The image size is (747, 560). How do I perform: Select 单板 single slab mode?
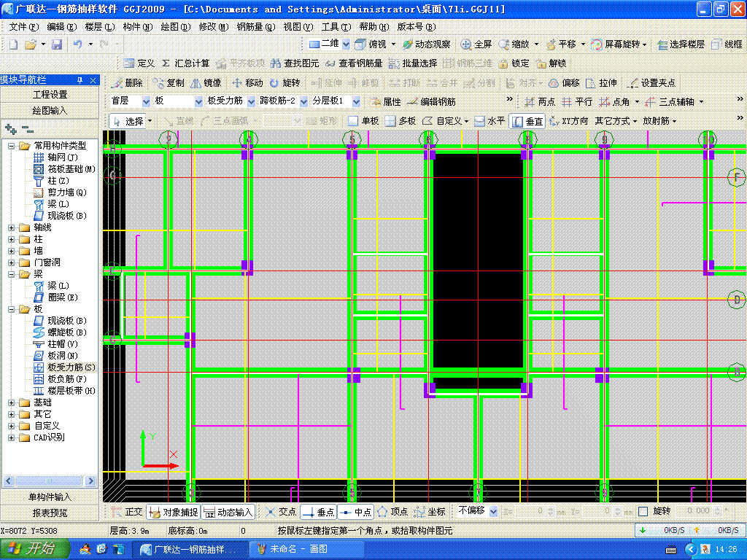(363, 121)
